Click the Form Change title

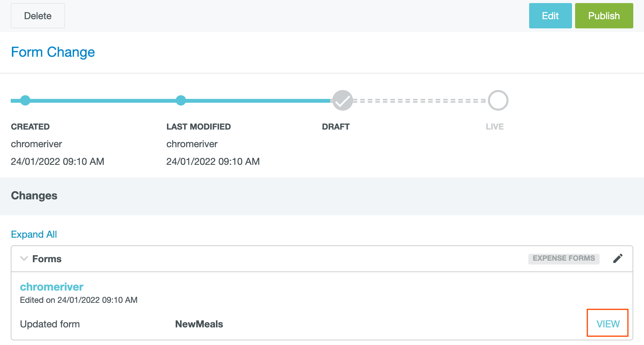pos(53,52)
